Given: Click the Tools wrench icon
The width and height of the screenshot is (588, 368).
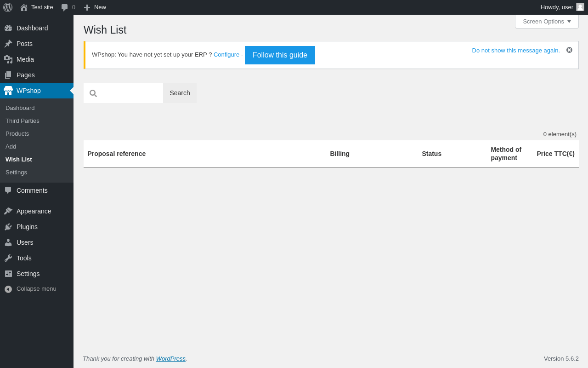Looking at the screenshot, I should [8, 258].
